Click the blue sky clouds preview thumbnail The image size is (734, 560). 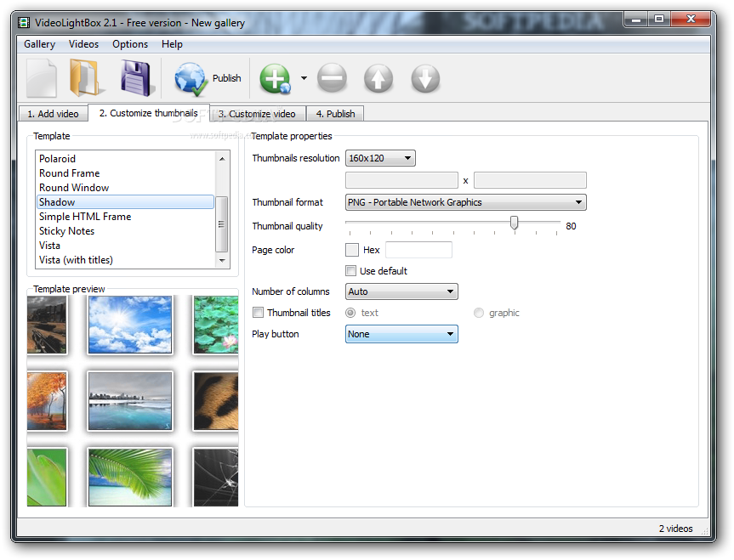tap(130, 325)
